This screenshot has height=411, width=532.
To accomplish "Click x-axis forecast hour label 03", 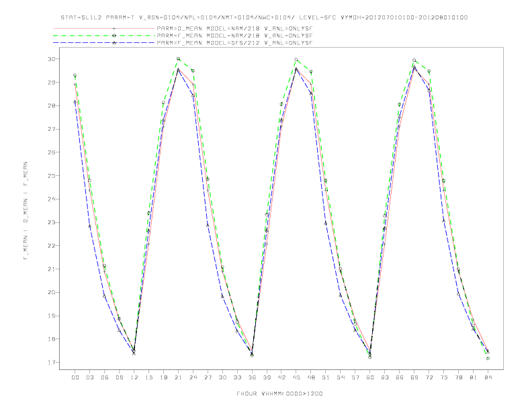I will pyautogui.click(x=89, y=377).
